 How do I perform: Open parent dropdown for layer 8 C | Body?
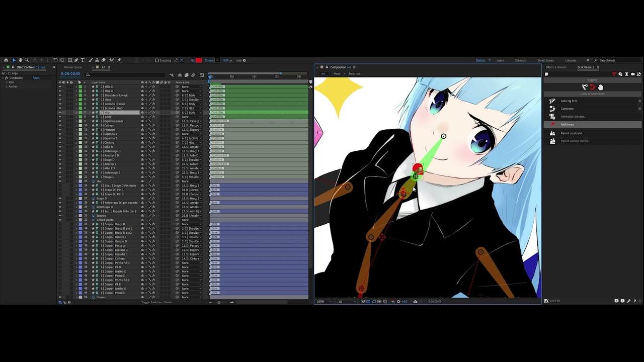[x=192, y=117]
